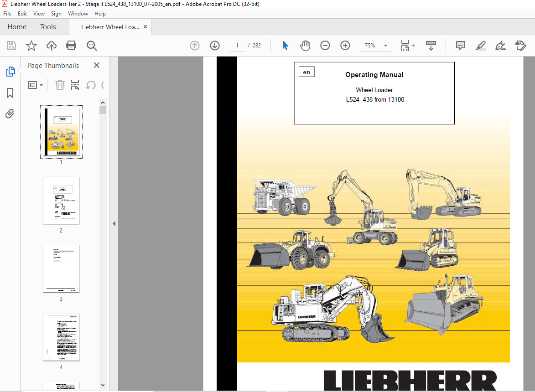Screen dimensions: 535x392
Task: Click the page number input field
Action: (237, 45)
